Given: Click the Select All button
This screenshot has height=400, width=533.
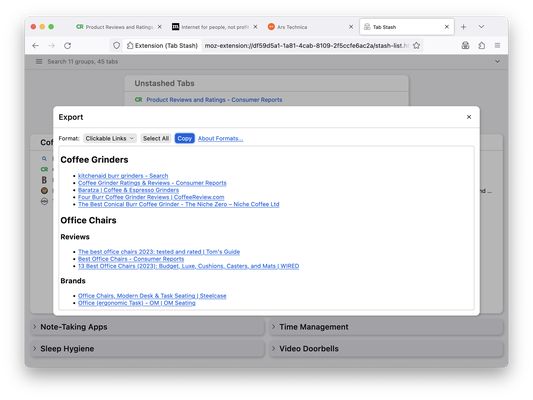Looking at the screenshot, I should tap(156, 138).
